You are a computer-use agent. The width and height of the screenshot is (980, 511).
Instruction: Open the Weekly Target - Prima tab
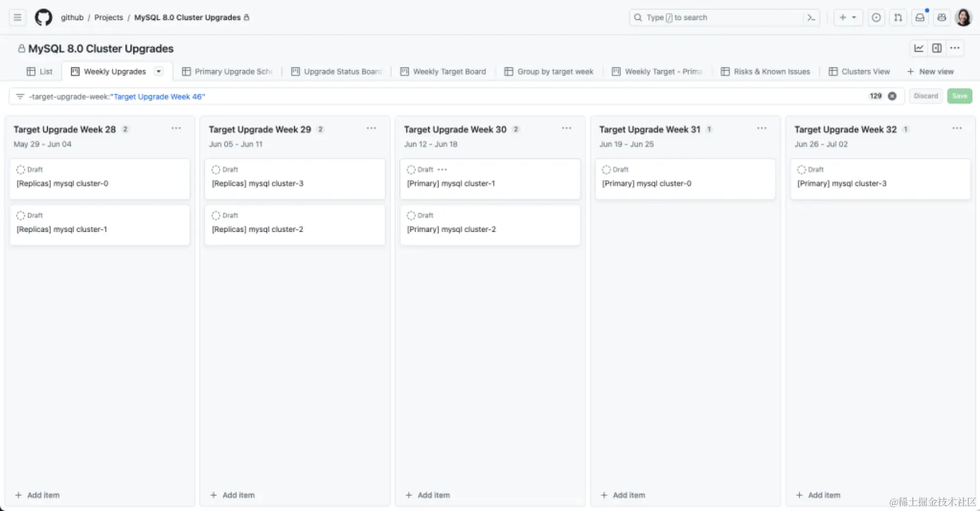coord(657,72)
